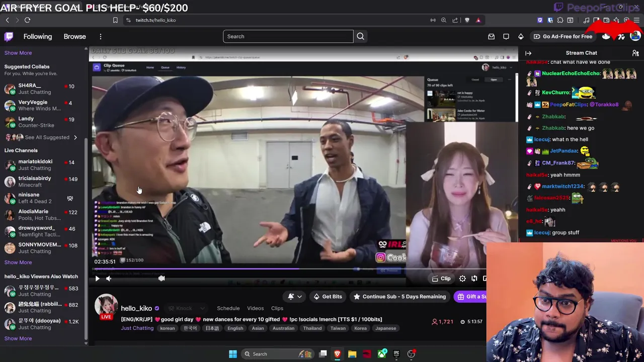Screen dimensions: 644x362
Task: Click the Windows taskbar Search box
Action: pyautogui.click(x=277, y=354)
